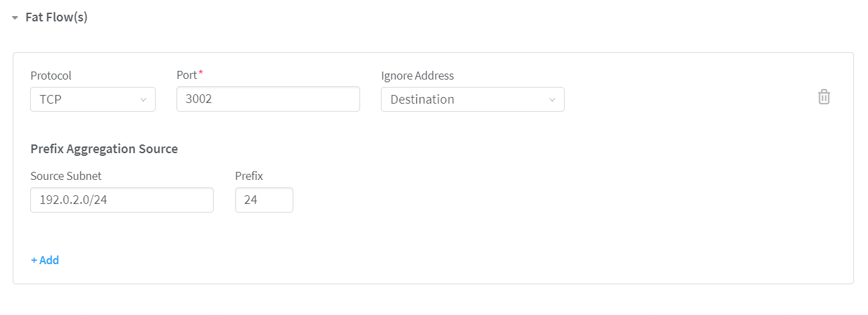This screenshot has height=315, width=868.
Task: Delete this fat flow with the trash icon
Action: 824,97
